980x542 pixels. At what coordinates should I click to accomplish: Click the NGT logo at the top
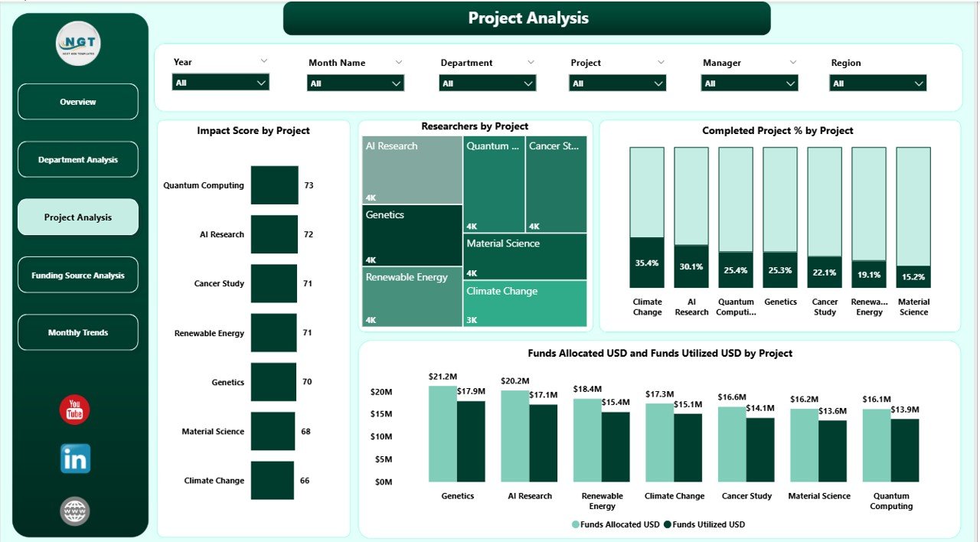pyautogui.click(x=77, y=44)
